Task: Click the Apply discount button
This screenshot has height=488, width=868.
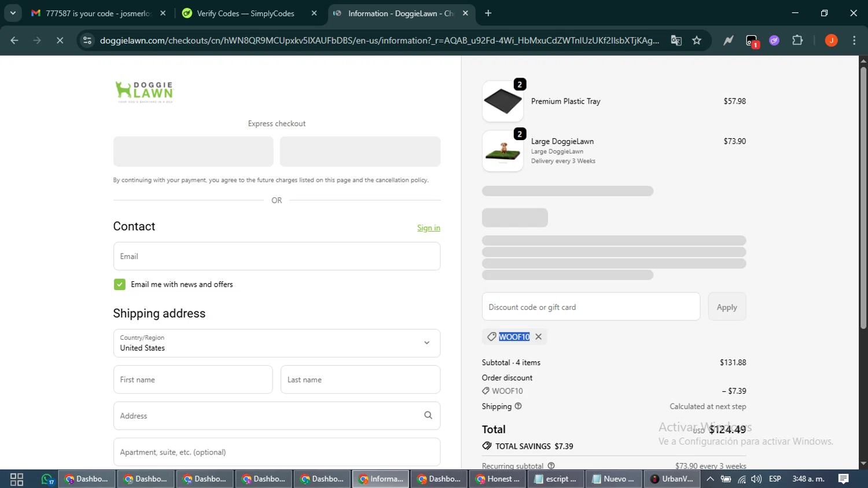Action: point(727,307)
